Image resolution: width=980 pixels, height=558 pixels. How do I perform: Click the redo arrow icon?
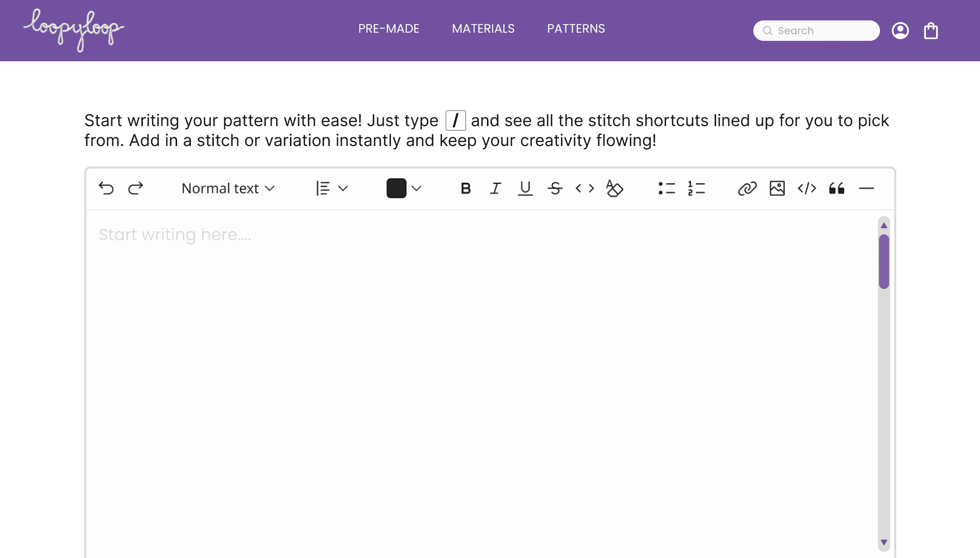[x=135, y=188]
